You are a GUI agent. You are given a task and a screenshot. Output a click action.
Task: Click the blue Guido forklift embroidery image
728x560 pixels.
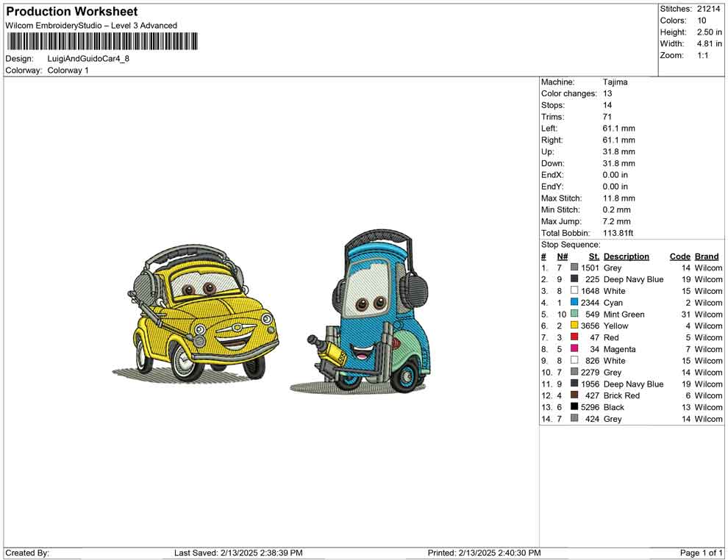361,312
